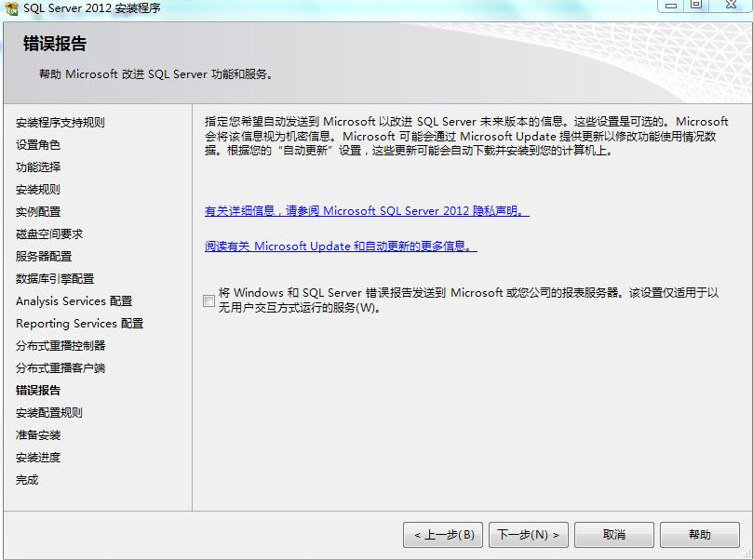Select the bold 错误报告 step in sidebar
Viewport: 753px width, 560px height.
[x=38, y=390]
